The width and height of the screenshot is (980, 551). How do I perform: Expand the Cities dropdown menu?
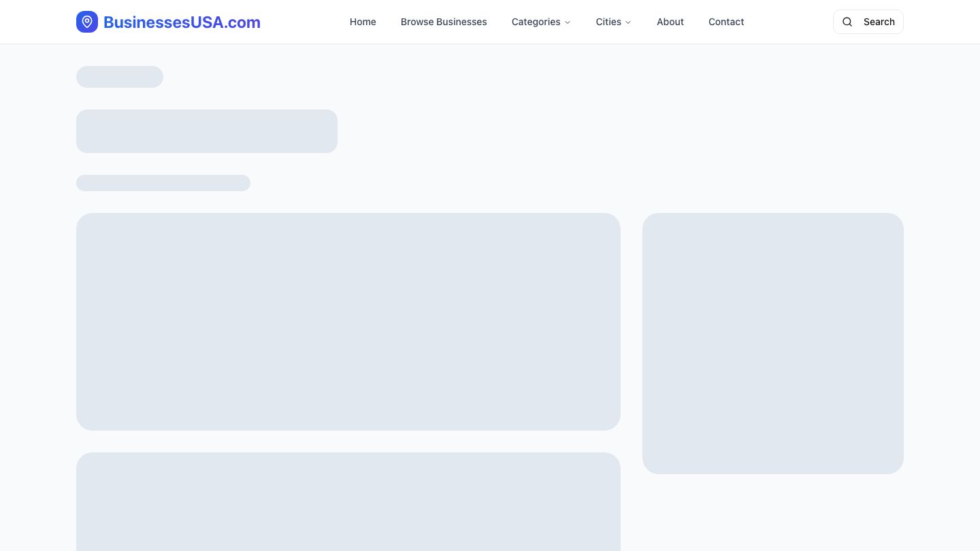click(608, 22)
